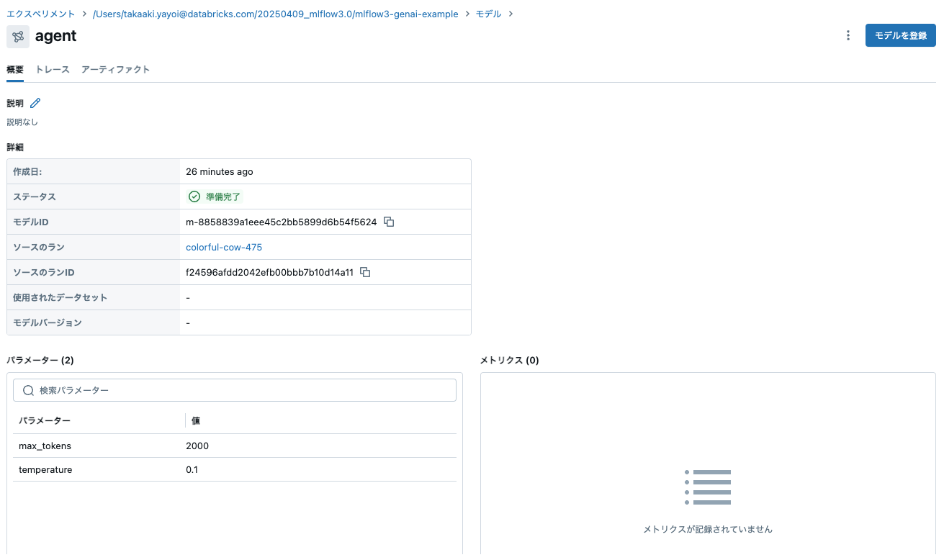The image size is (944, 560).
Task: Click the pencil icon to edit the description
Action: coord(33,103)
